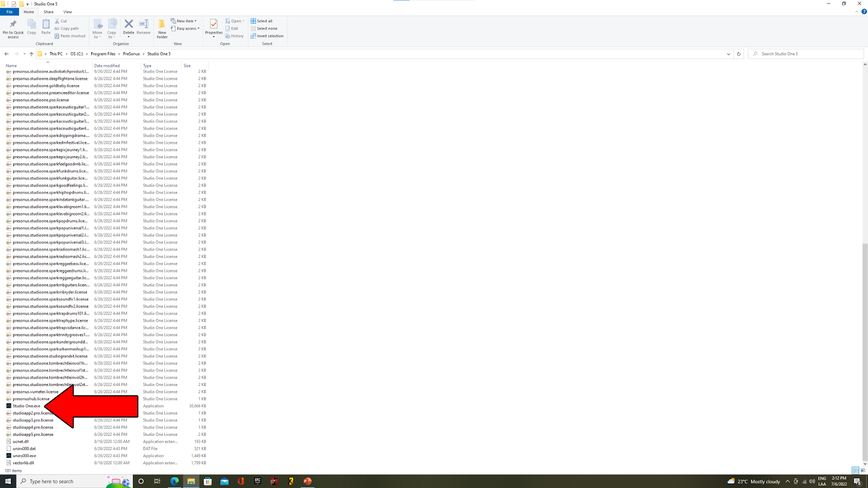The width and height of the screenshot is (868, 488).
Task: Open the volume control in system tray
Action: coord(812,481)
